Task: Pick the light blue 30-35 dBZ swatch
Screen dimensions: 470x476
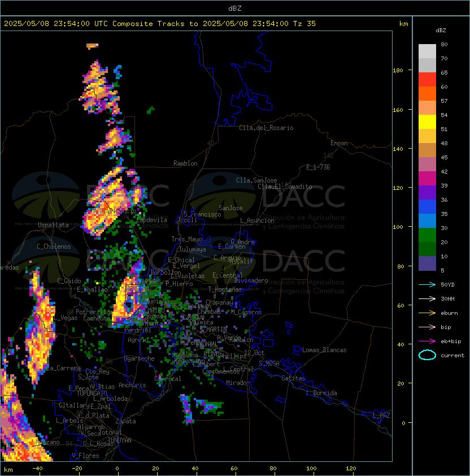Action: (427, 221)
